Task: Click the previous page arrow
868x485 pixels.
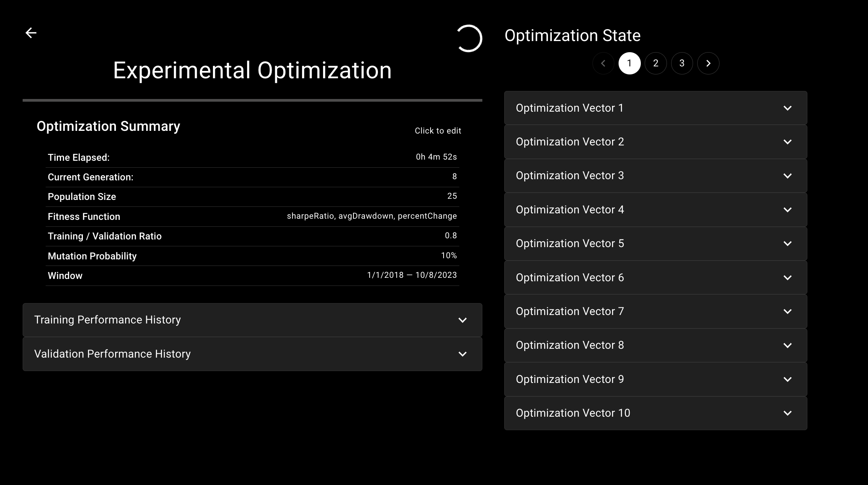Action: coord(603,63)
